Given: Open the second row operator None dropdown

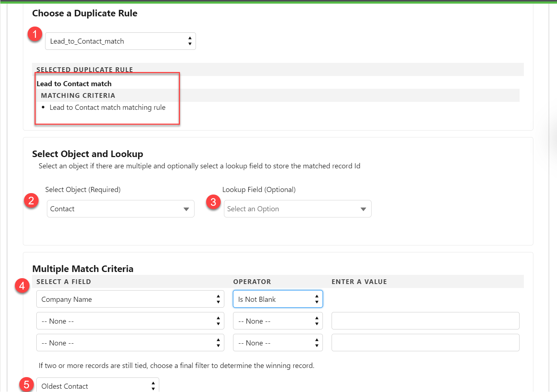Looking at the screenshot, I should tap(278, 321).
